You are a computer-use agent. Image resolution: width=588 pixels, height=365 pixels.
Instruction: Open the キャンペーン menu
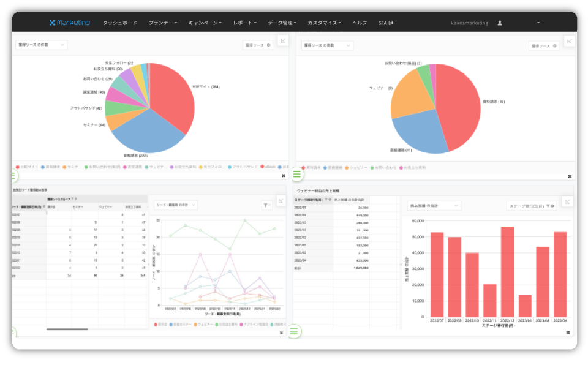[x=204, y=23]
